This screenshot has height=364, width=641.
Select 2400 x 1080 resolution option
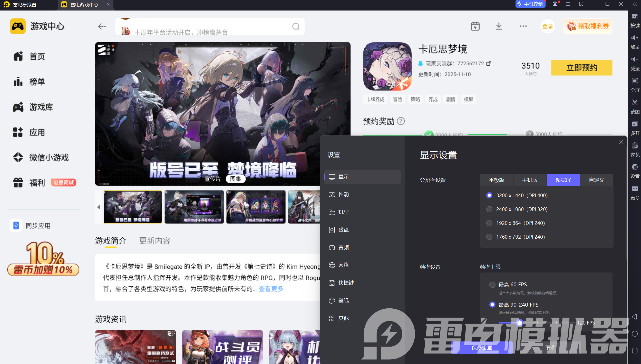click(x=489, y=209)
